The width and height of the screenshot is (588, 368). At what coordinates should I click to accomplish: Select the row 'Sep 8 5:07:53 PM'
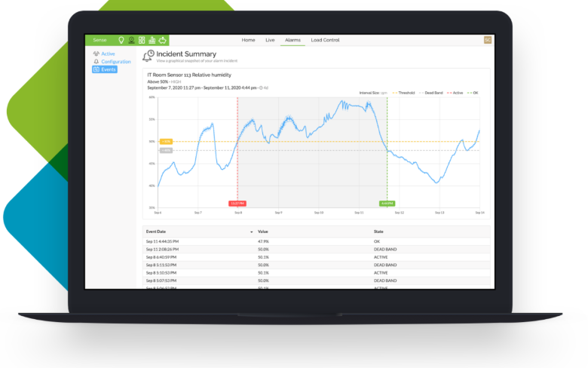316,281
